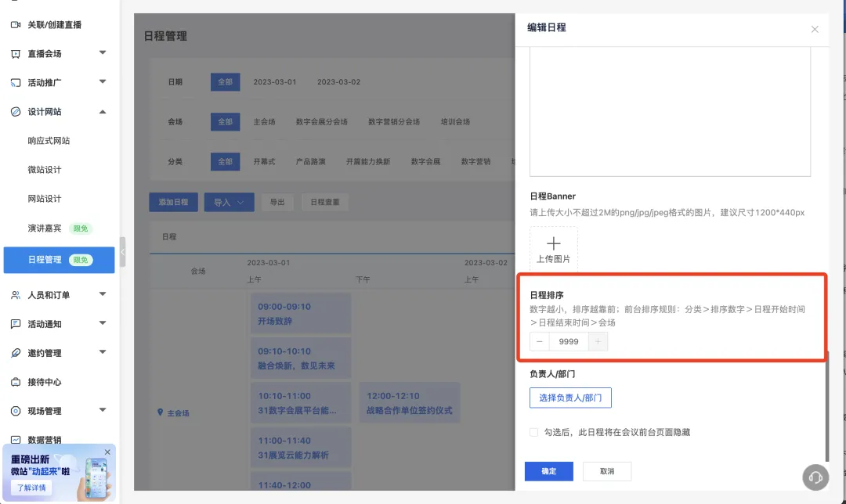846x504 pixels.
Task: Collapse the 设计网站 menu arrow
Action: point(103,112)
